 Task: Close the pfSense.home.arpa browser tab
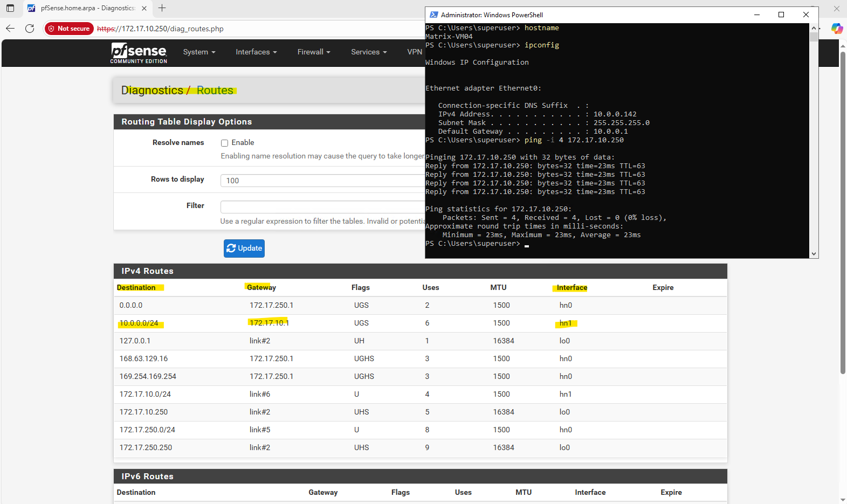tap(144, 8)
